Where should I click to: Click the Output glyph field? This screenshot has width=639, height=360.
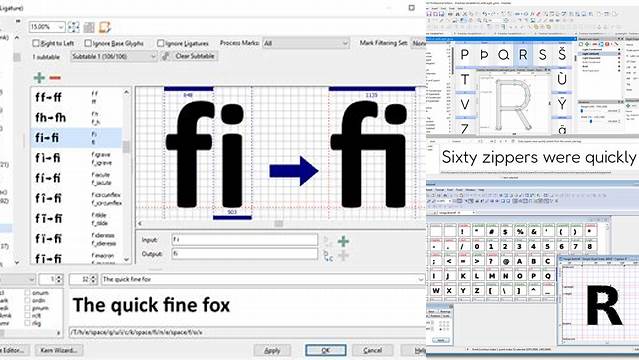click(245, 254)
